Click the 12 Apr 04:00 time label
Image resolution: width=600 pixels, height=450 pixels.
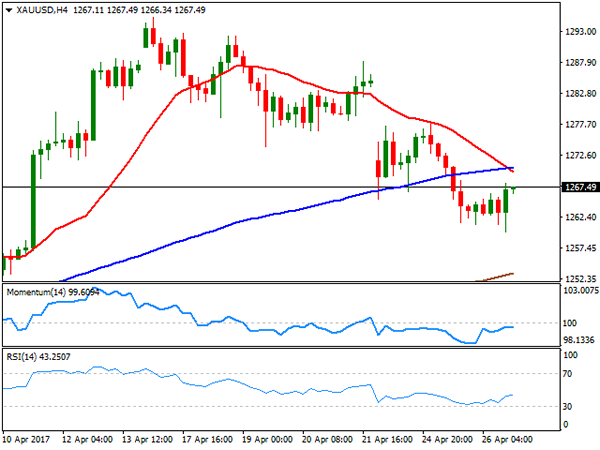(87, 439)
